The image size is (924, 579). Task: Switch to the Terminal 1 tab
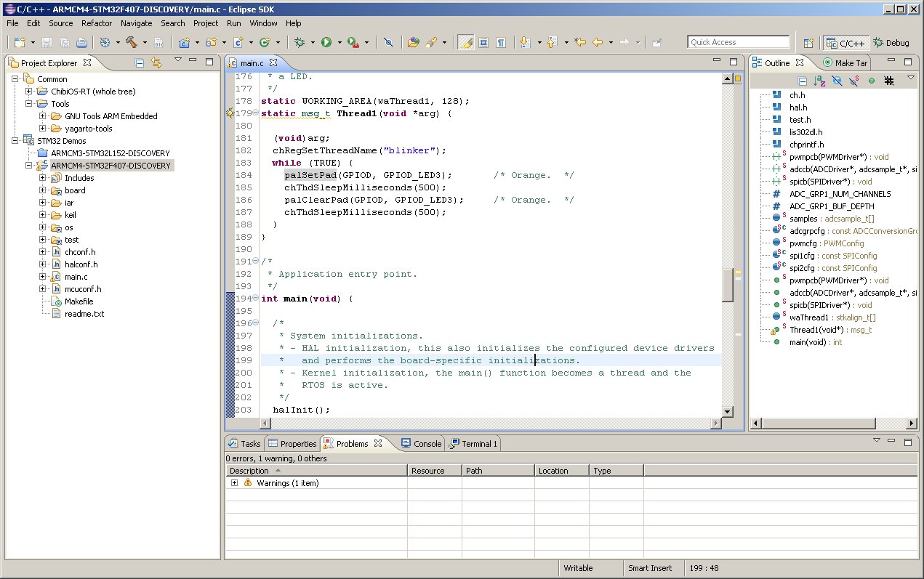pyautogui.click(x=473, y=444)
